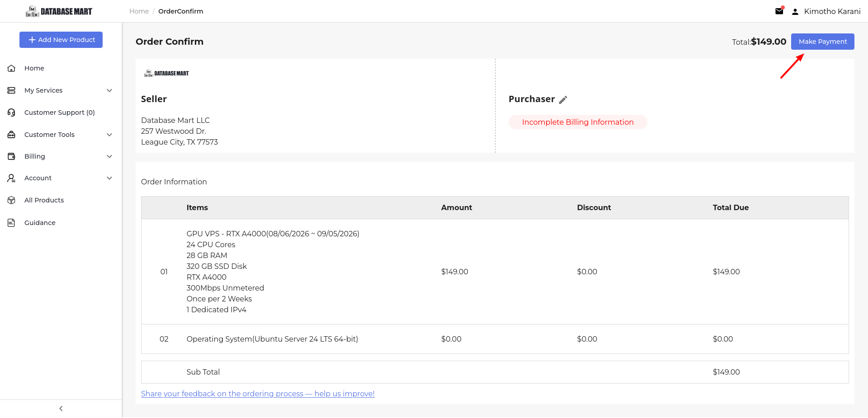Click the League City, TX 77573 address line
This screenshot has width=868, height=418.
pos(179,142)
